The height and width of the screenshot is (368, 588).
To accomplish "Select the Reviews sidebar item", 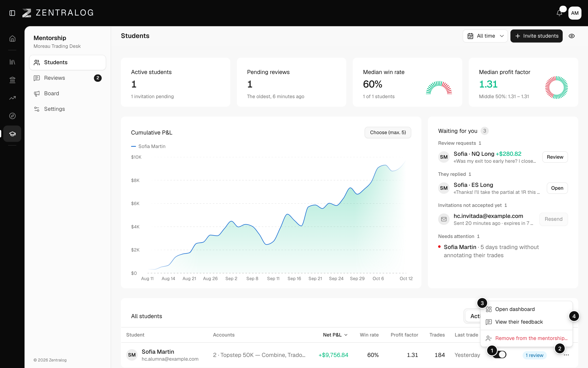I will [x=68, y=78].
